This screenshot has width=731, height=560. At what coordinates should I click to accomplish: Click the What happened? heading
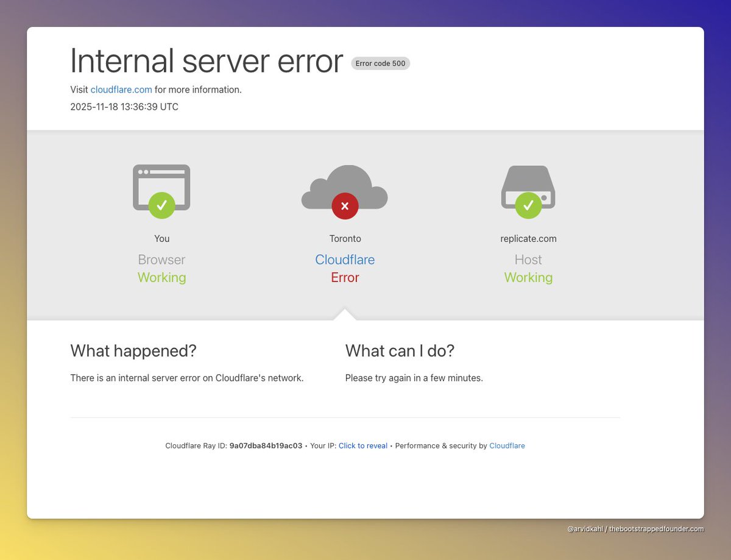pos(133,351)
